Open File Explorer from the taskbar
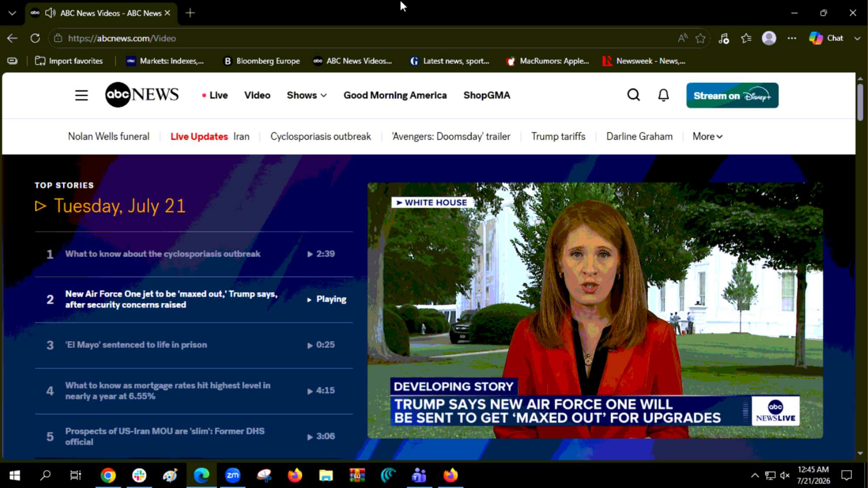The width and height of the screenshot is (868, 488). coord(326,475)
